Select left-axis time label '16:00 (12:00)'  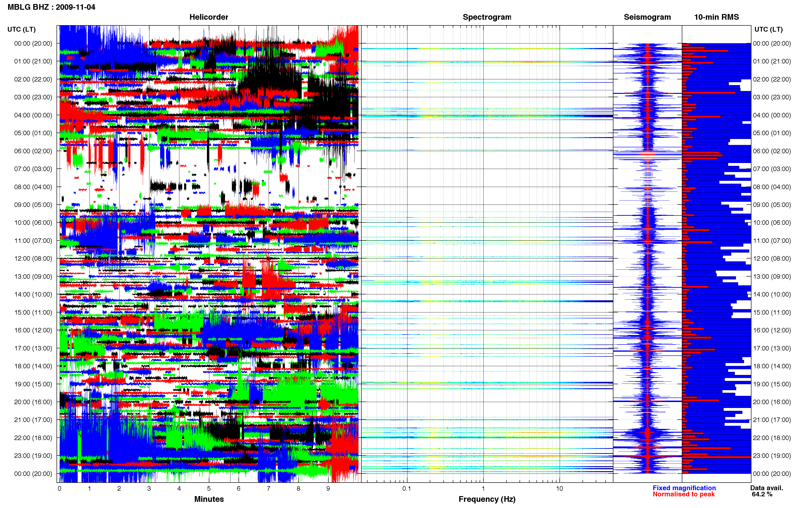coord(33,330)
